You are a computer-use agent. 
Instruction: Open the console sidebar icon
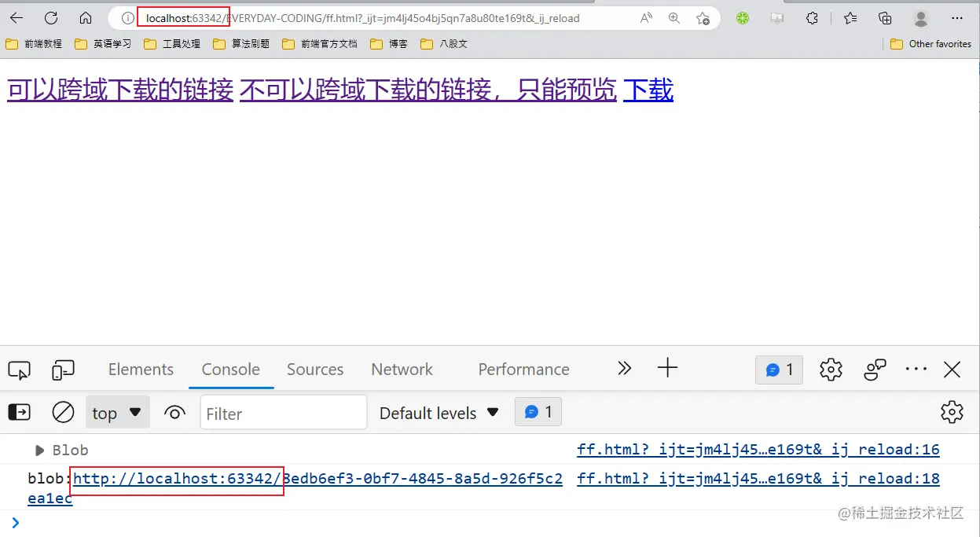click(19, 412)
